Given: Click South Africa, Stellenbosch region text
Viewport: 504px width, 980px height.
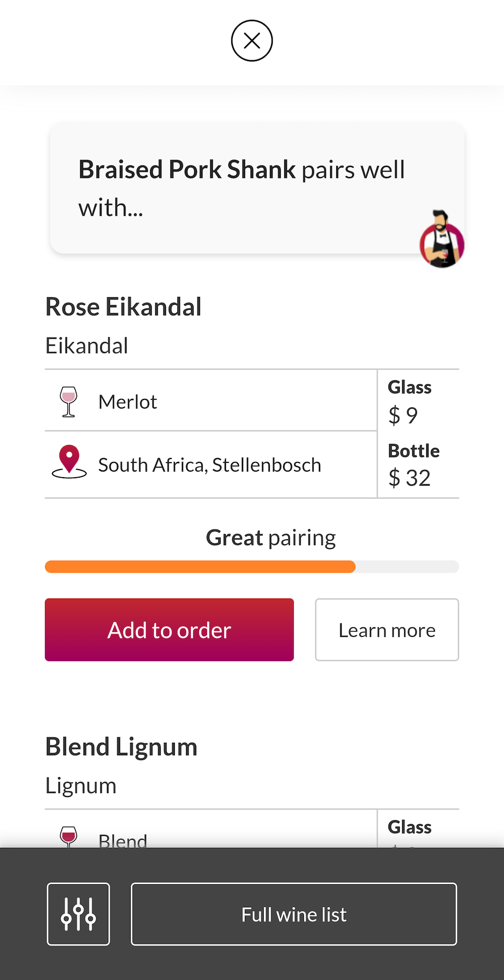Looking at the screenshot, I should (x=210, y=465).
